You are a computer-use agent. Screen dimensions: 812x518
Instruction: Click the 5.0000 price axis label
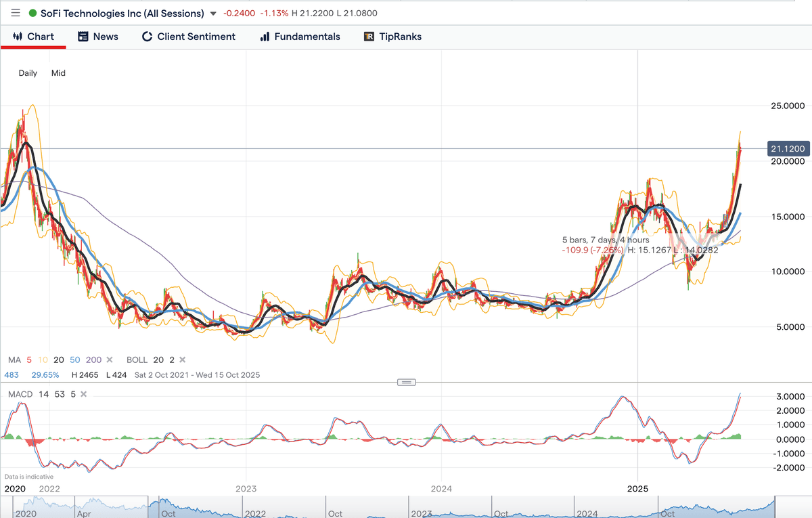click(x=789, y=327)
